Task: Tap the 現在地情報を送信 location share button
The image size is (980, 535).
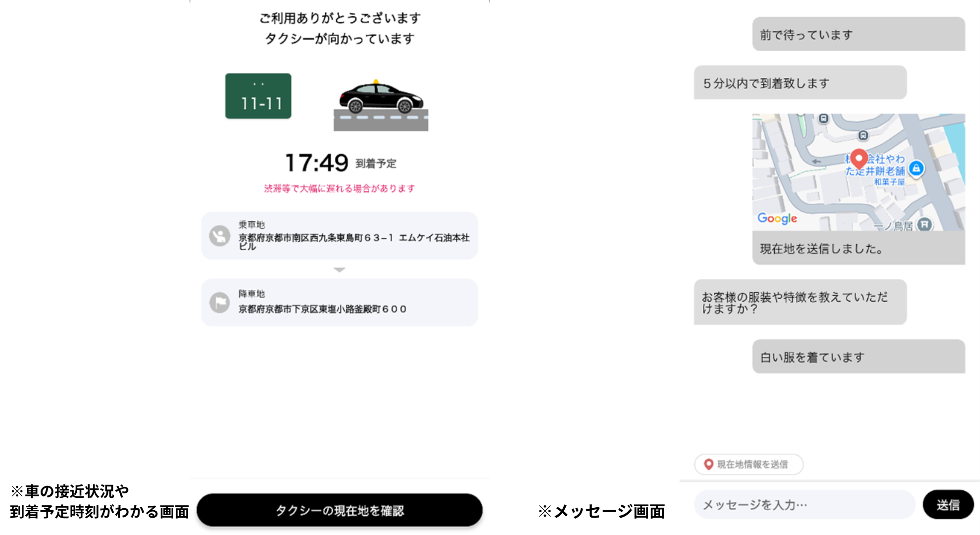Action: pyautogui.click(x=748, y=464)
